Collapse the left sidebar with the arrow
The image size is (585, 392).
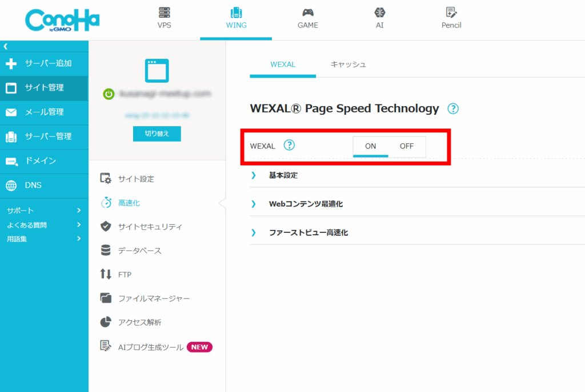(x=5, y=46)
